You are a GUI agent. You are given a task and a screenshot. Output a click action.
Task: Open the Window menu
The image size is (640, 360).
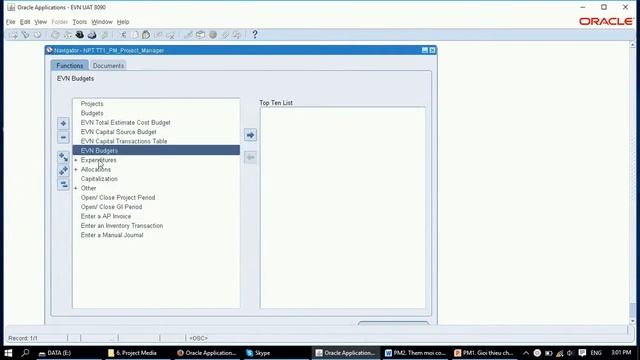point(102,22)
